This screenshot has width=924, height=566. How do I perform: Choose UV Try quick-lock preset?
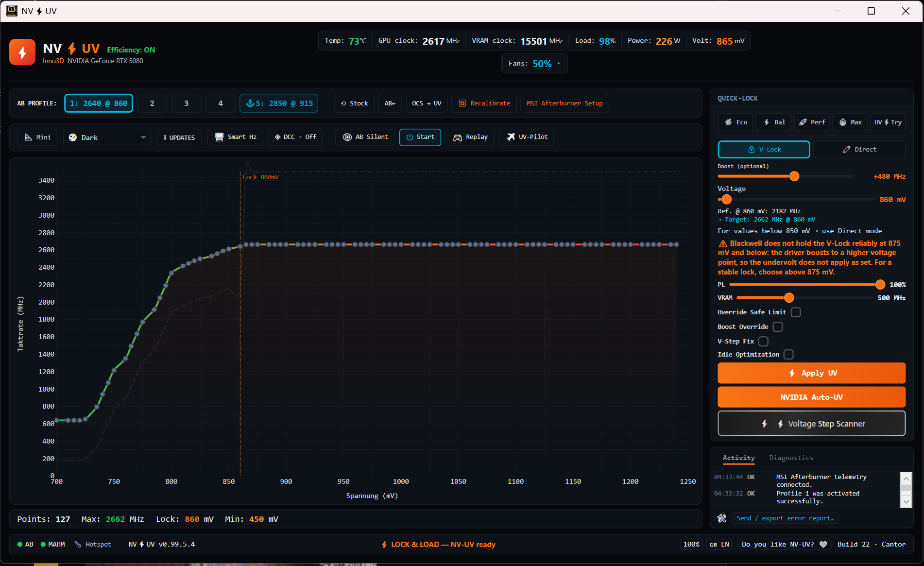click(x=888, y=122)
